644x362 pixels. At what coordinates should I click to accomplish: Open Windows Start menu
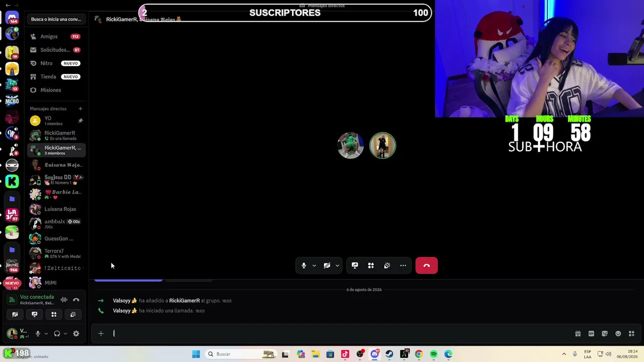(x=196, y=354)
